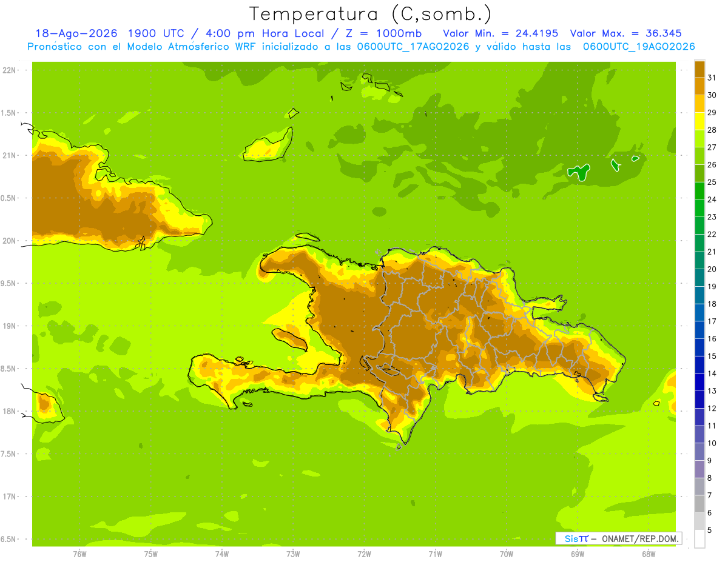The image size is (728, 562).
Task: Click the "0.5N" latitude axis label
Action: 9,198
